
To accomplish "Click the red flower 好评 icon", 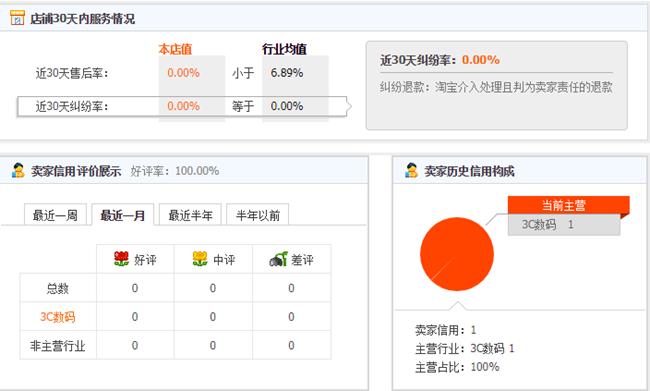I will (x=121, y=259).
